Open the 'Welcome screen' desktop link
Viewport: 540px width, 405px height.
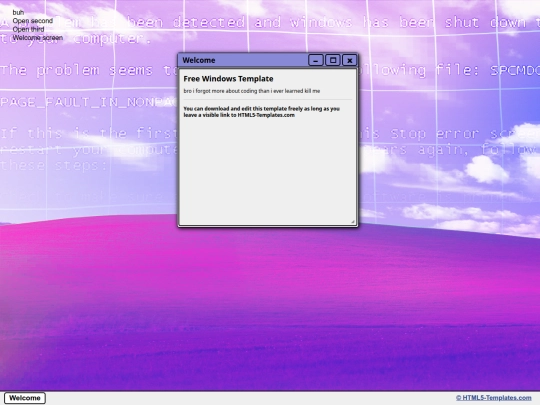coord(38,38)
